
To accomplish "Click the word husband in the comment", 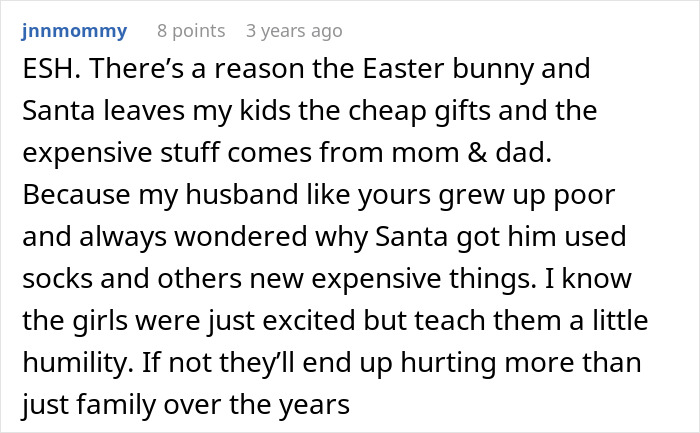I will (x=242, y=195).
